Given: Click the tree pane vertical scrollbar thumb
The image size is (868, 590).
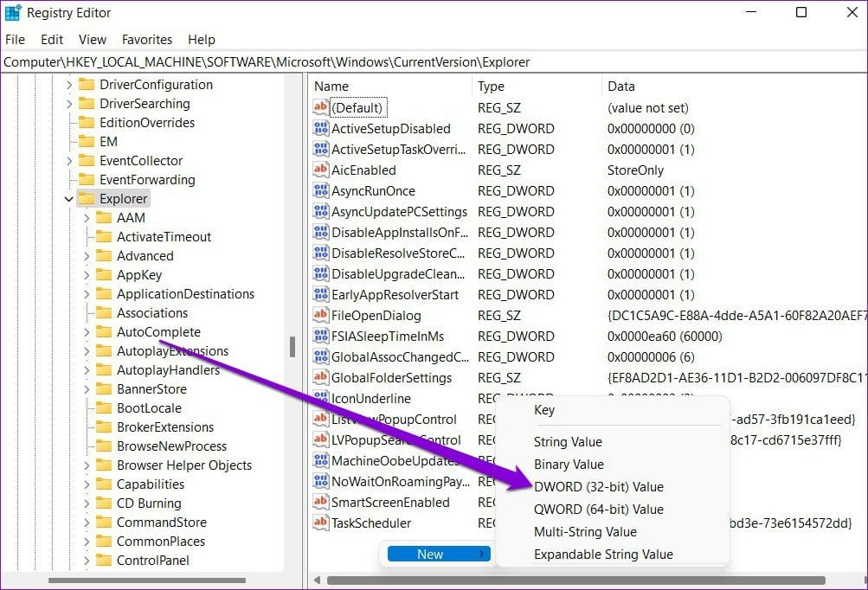Looking at the screenshot, I should (293, 346).
